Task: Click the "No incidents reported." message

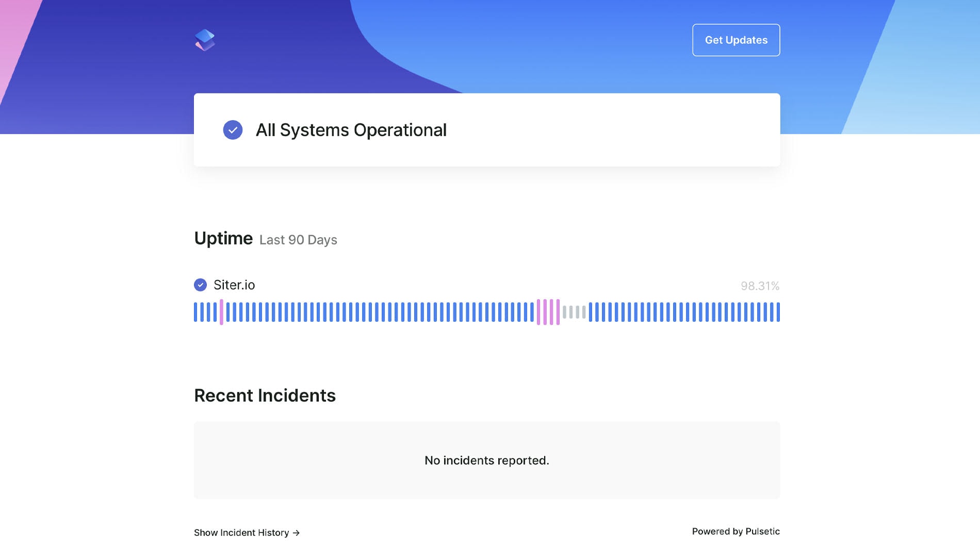Action: 487,461
